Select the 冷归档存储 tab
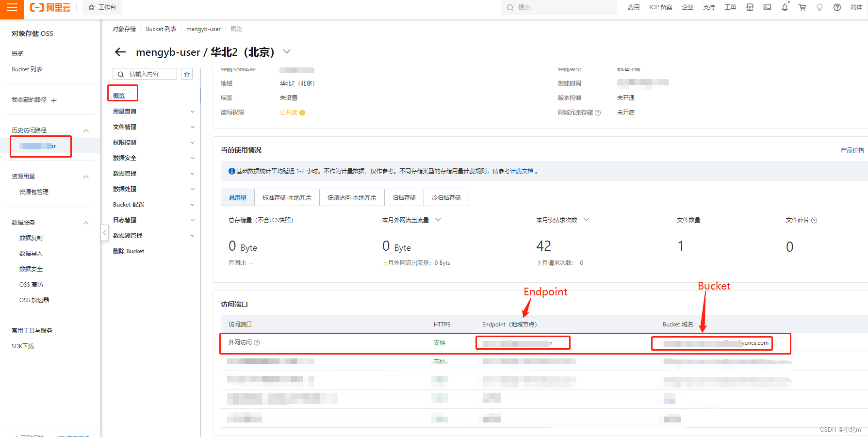Screen dimensions: 868x437 pyautogui.click(x=446, y=197)
